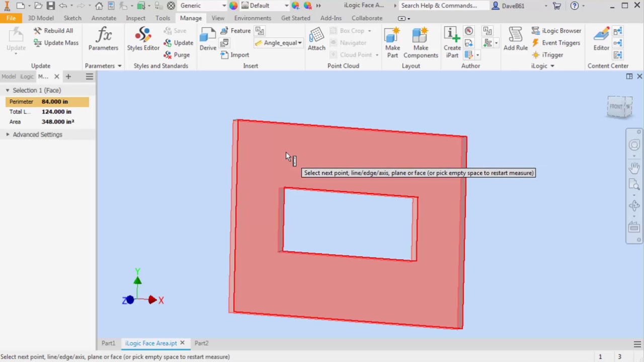Click the Orbit icon in navigation bar

tap(634, 206)
